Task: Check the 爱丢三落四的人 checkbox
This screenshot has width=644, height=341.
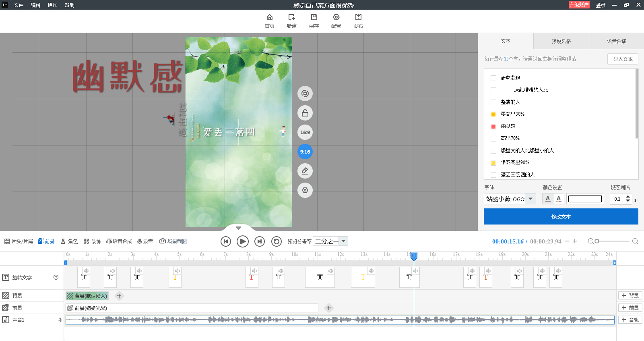Action: [493, 175]
